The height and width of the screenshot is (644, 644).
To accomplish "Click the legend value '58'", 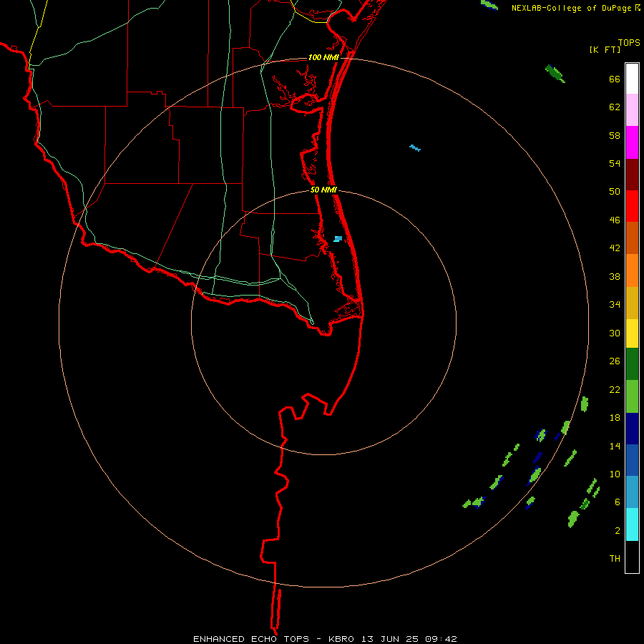I will (615, 135).
